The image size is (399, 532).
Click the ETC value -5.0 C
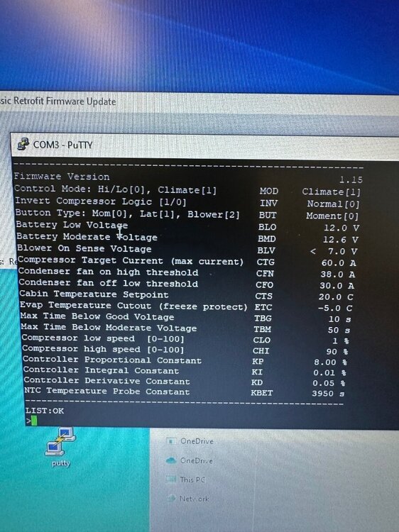(335, 308)
